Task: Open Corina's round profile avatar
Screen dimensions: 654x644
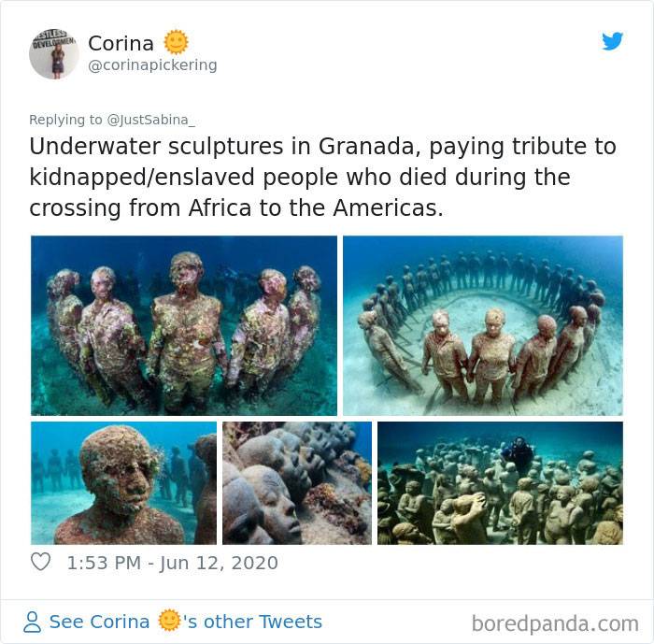Action: point(54,54)
